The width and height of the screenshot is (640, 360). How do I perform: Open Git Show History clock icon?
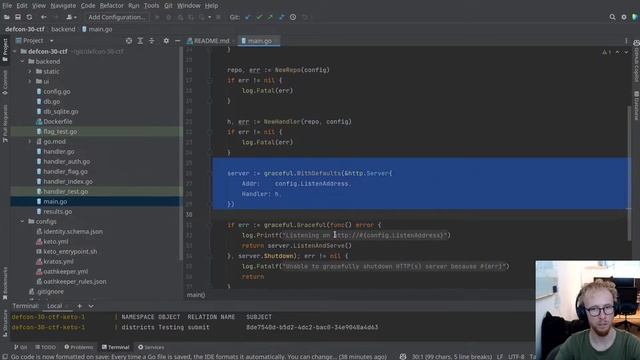tap(293, 17)
